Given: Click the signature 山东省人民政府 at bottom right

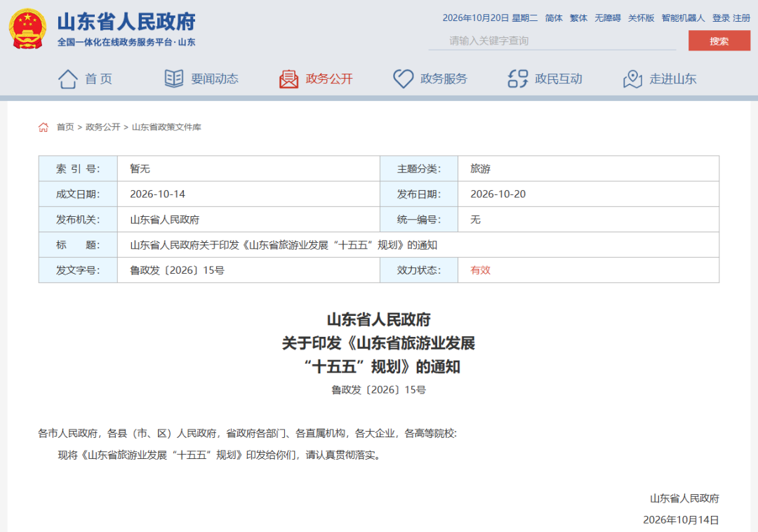Looking at the screenshot, I should click(684, 498).
